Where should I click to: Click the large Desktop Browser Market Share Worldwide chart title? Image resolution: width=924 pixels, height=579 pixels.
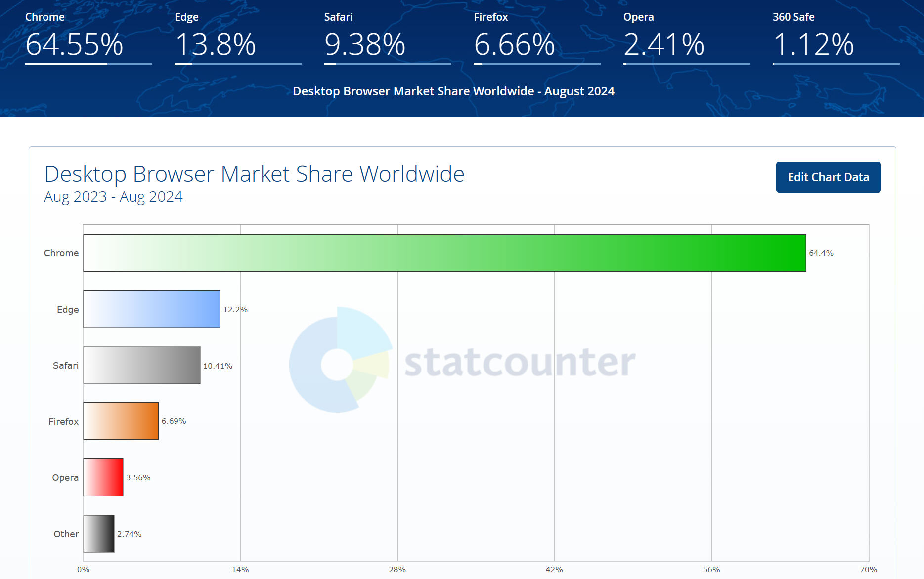click(x=255, y=174)
